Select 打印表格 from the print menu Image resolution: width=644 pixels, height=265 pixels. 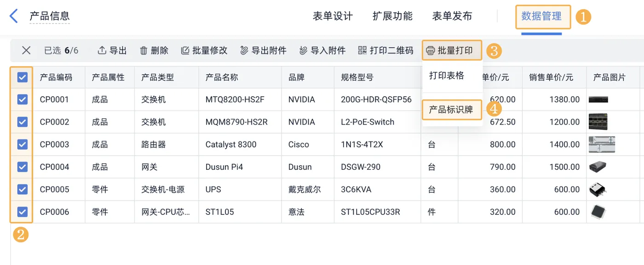[x=447, y=76]
